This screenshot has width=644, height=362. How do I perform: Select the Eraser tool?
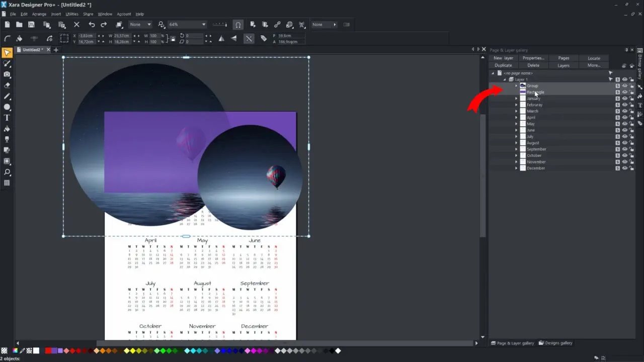pyautogui.click(x=7, y=85)
